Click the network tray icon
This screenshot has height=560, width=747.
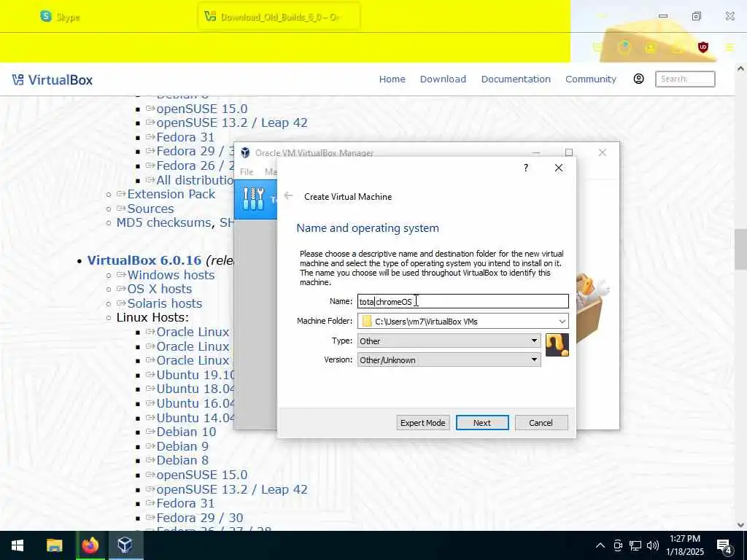pos(635,545)
